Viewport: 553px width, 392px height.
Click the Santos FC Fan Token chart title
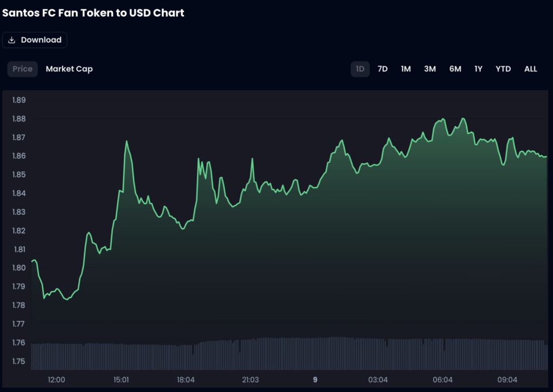93,13
